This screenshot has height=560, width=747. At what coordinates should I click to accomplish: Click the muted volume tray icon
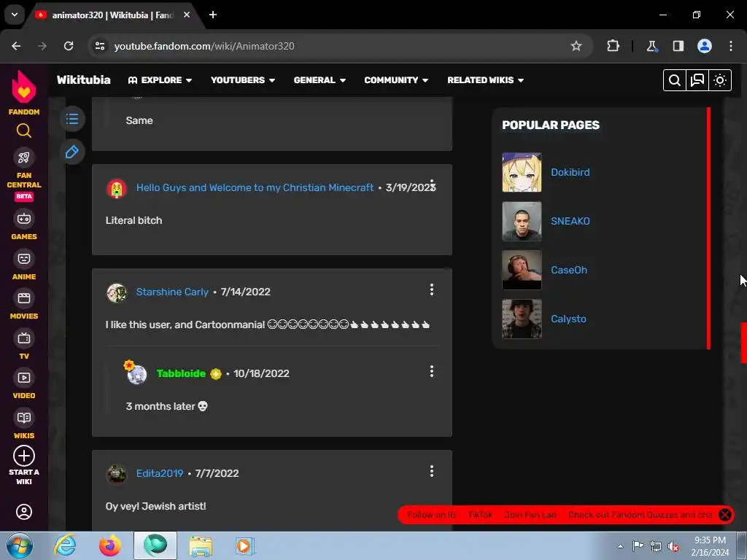tap(673, 547)
